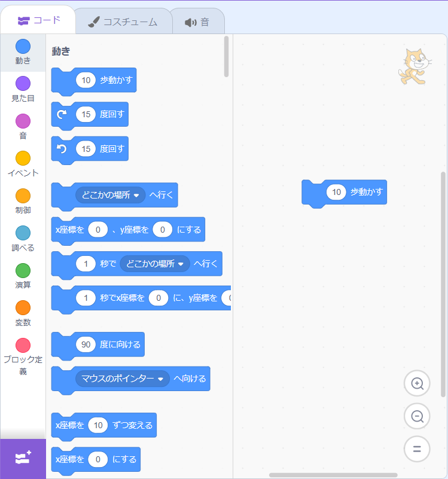Click the 90 input in 度に向ける block
Screen dimensions: 448x479
click(x=86, y=344)
